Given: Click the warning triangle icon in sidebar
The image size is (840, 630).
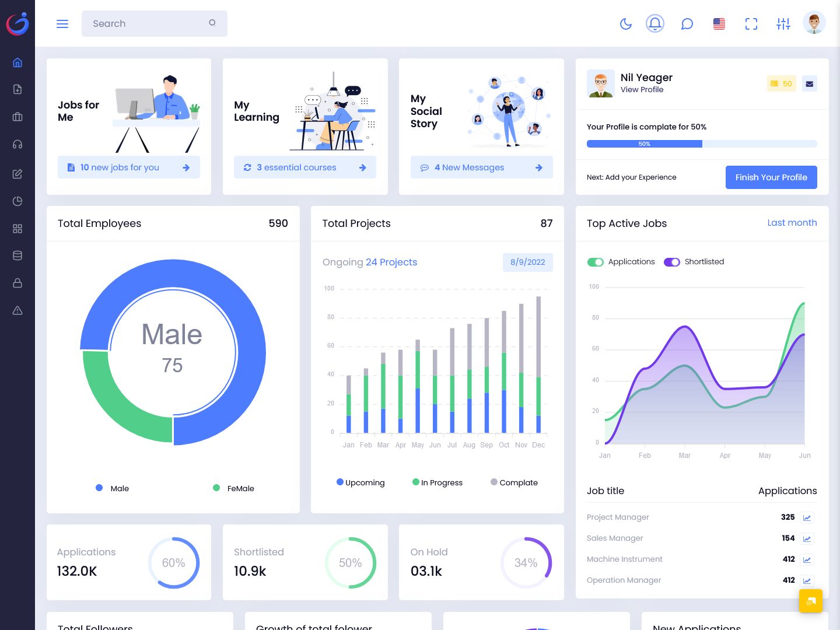Looking at the screenshot, I should click(x=17, y=310).
